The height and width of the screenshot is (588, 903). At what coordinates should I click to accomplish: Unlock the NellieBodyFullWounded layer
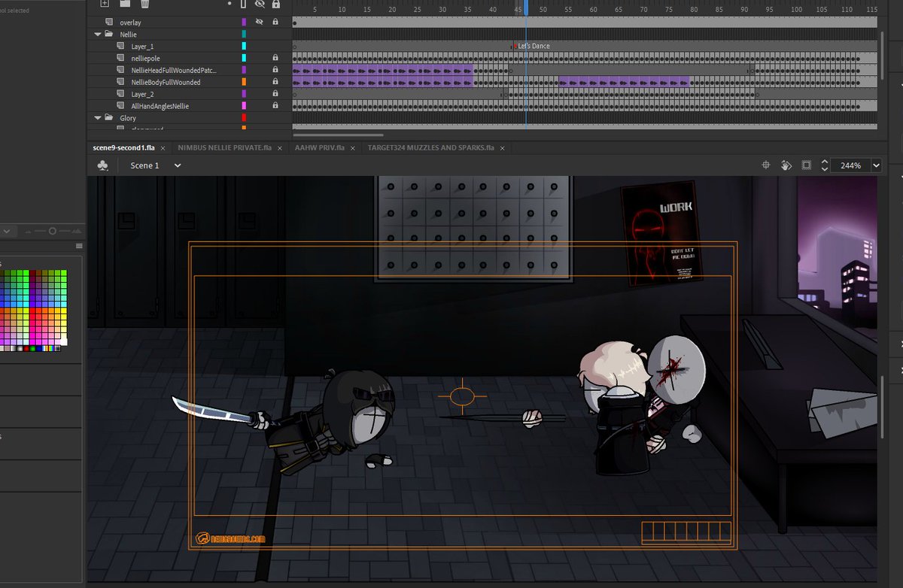coord(275,82)
